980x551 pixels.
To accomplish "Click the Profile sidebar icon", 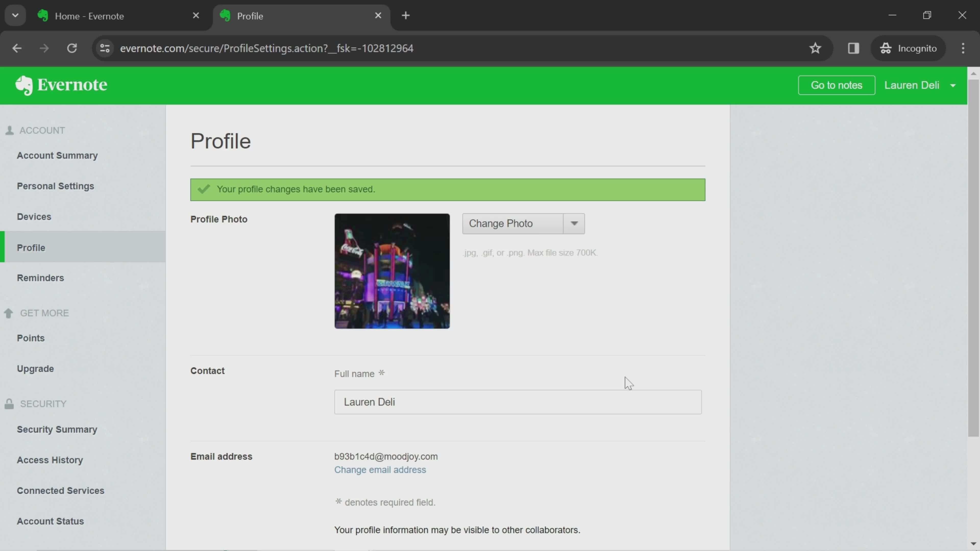I will (31, 247).
